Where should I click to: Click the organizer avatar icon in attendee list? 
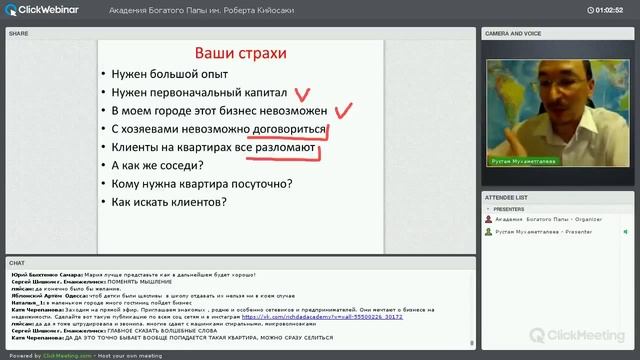coord(488,219)
